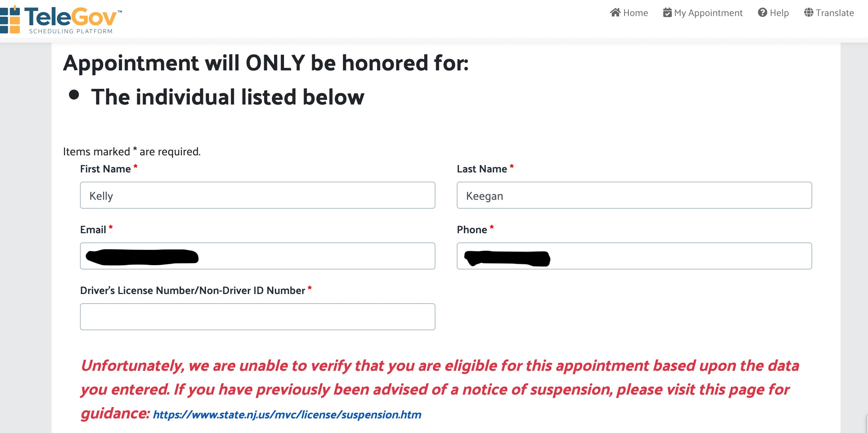Click the Email field label
The image size is (868, 433).
point(93,230)
